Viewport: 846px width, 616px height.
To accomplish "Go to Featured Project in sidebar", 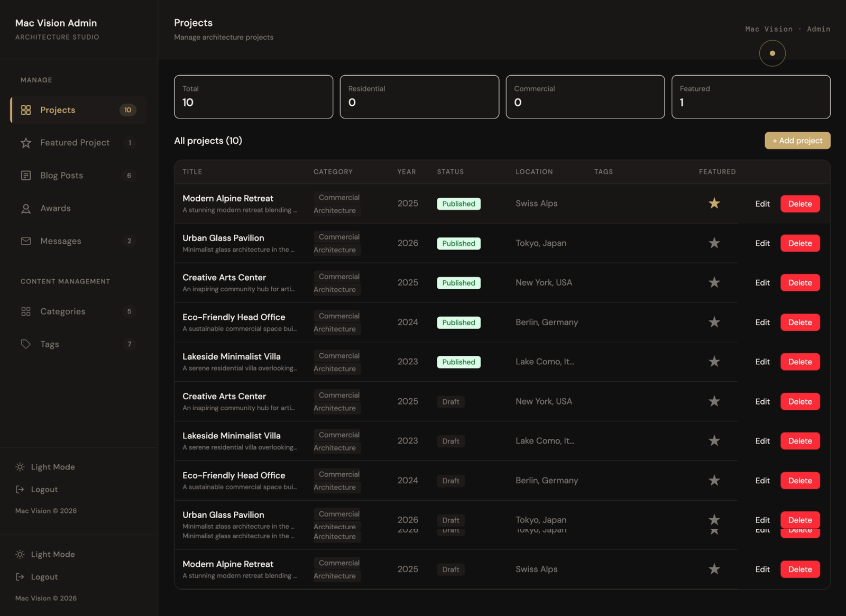I will pos(78,143).
